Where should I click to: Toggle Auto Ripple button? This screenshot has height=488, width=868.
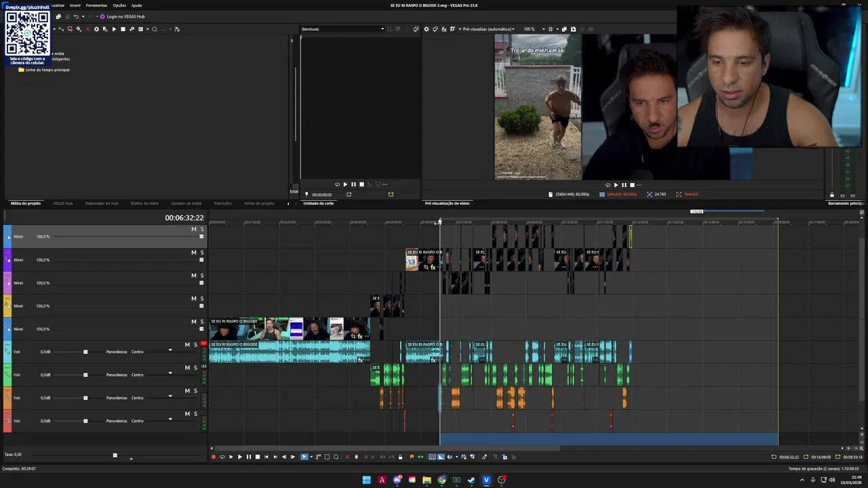pyautogui.click(x=450, y=457)
